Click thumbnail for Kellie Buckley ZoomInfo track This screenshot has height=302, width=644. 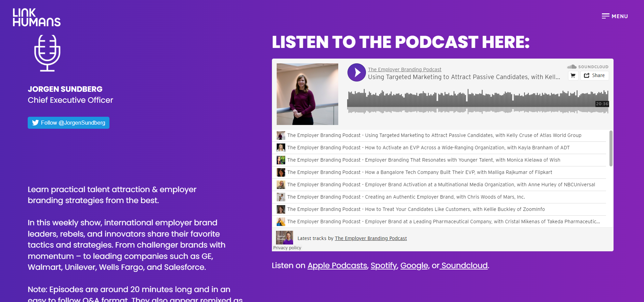pos(281,209)
